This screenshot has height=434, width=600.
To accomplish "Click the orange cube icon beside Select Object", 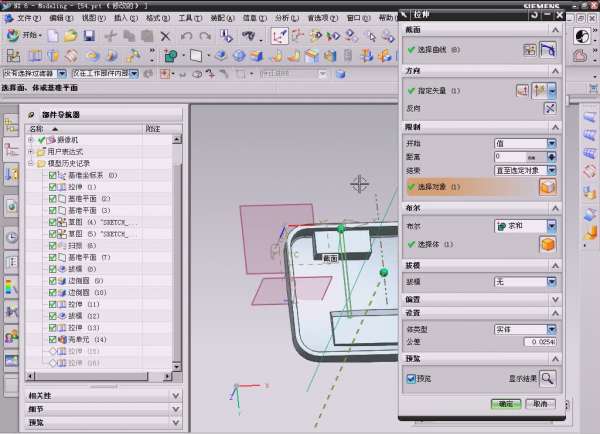I will pos(547,187).
